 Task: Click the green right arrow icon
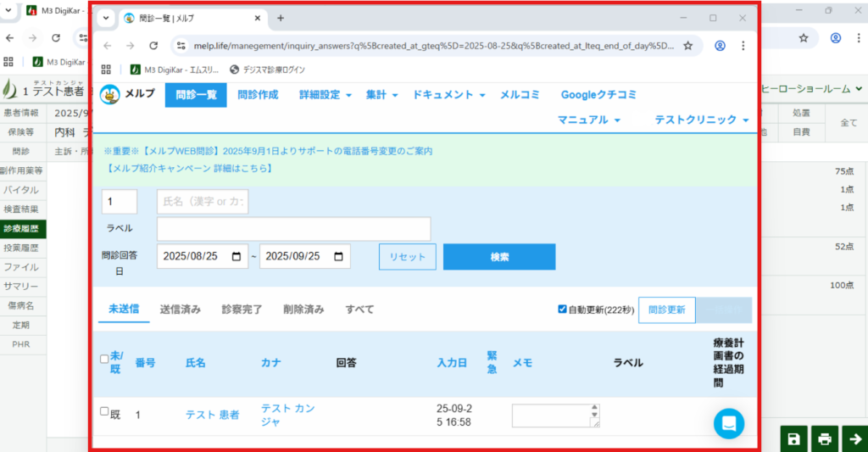pyautogui.click(x=854, y=438)
